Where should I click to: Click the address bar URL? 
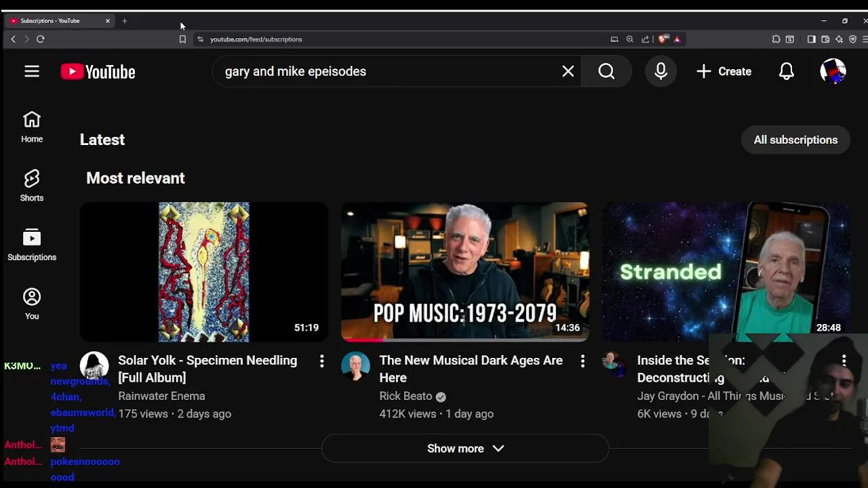256,39
